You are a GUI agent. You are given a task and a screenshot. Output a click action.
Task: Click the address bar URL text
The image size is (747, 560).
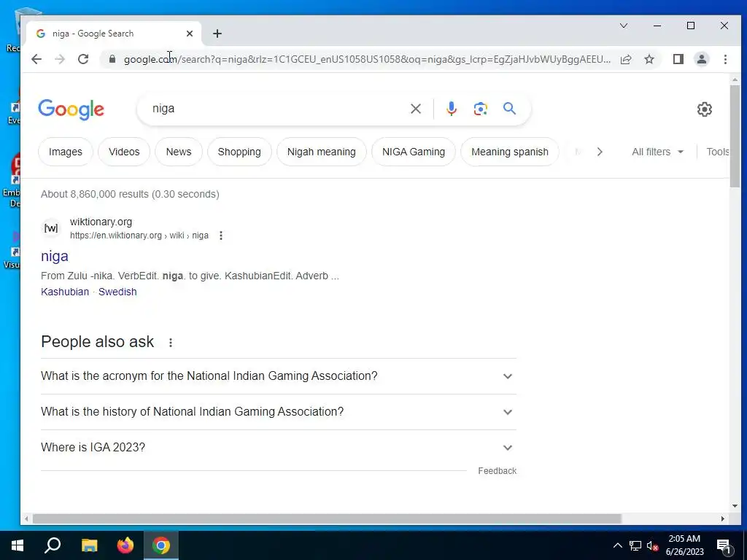click(367, 59)
